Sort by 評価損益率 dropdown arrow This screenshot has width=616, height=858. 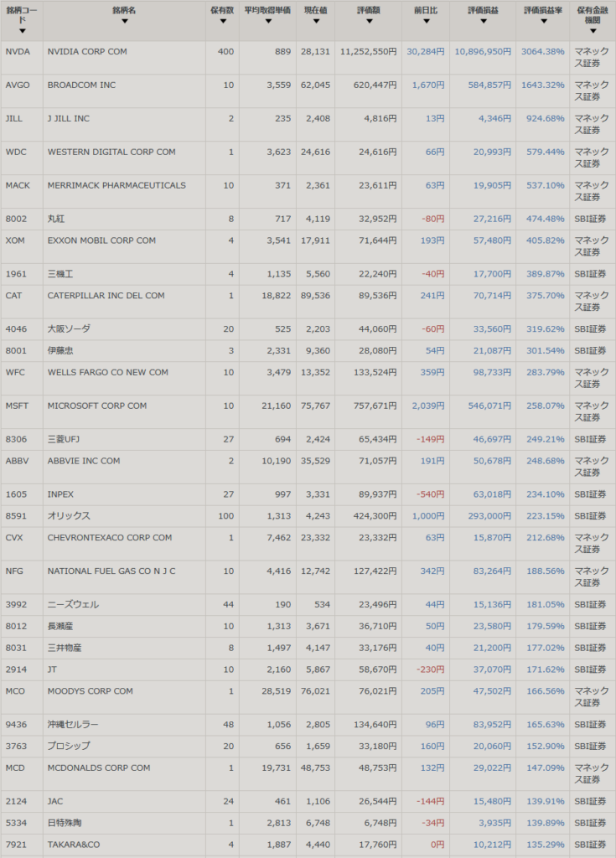(x=542, y=21)
